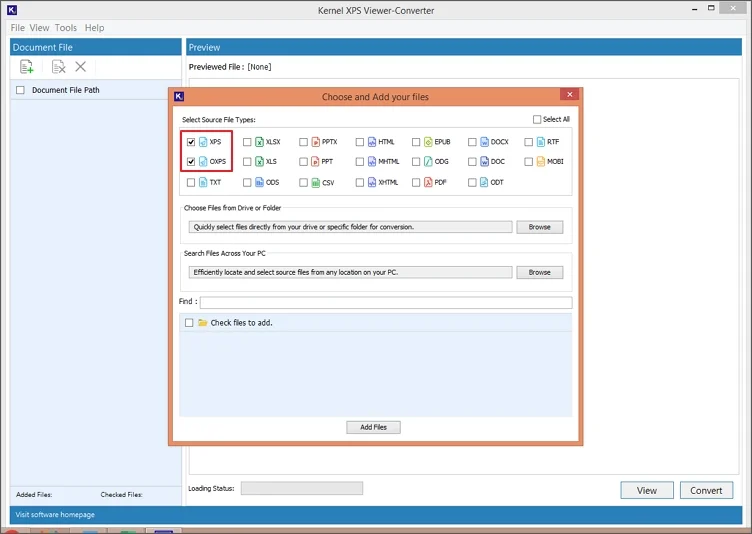Open the Help menu
This screenshot has height=534, width=752.
[94, 28]
